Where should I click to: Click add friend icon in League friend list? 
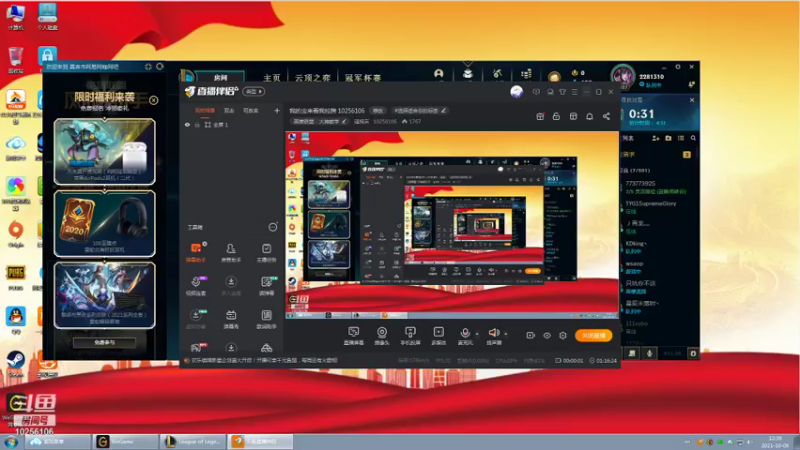click(x=656, y=138)
